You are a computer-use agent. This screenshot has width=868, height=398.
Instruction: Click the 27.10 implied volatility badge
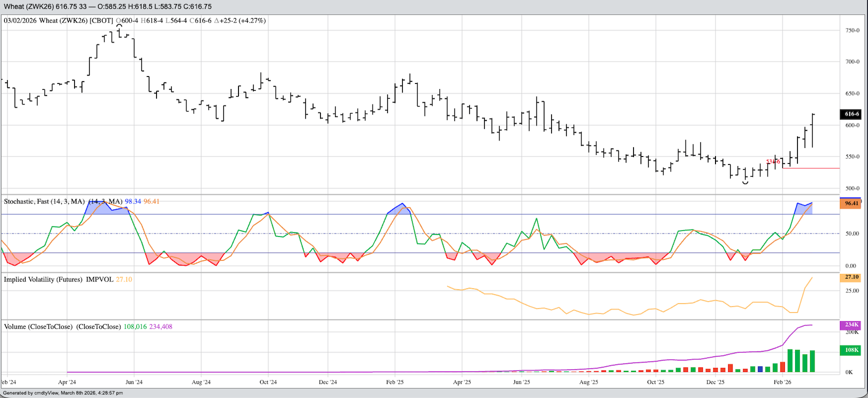pyautogui.click(x=851, y=277)
